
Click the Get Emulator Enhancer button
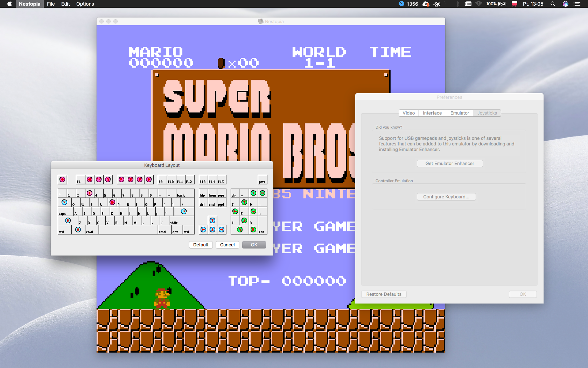point(450,164)
